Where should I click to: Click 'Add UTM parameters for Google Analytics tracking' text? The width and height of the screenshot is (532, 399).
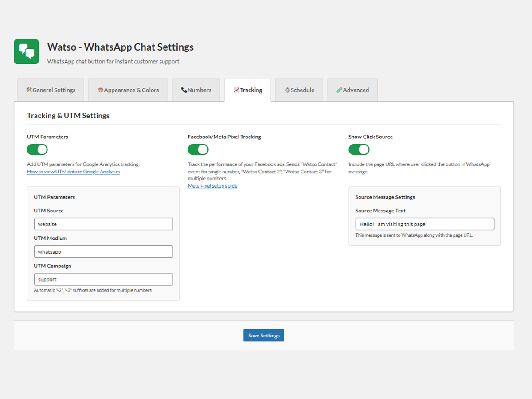point(83,164)
